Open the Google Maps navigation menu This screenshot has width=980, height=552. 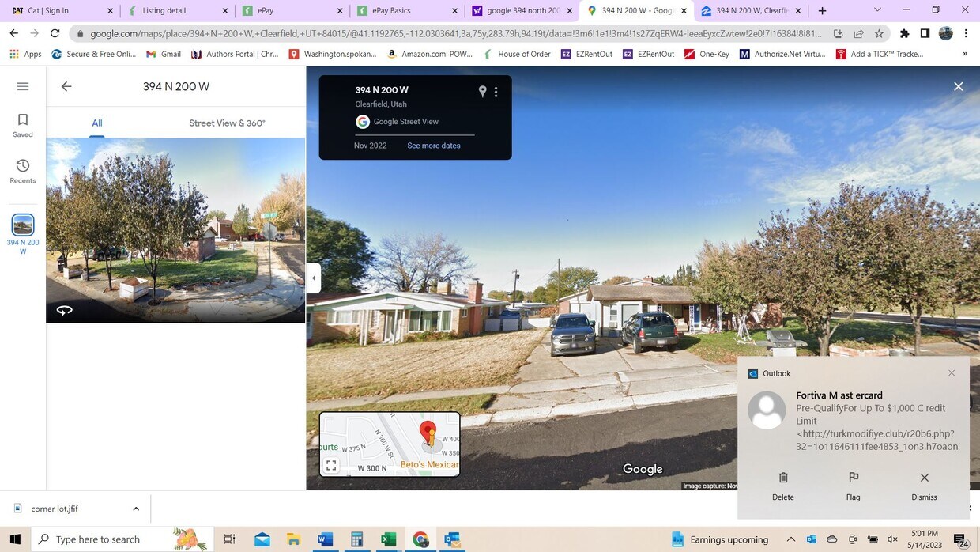tap(23, 85)
